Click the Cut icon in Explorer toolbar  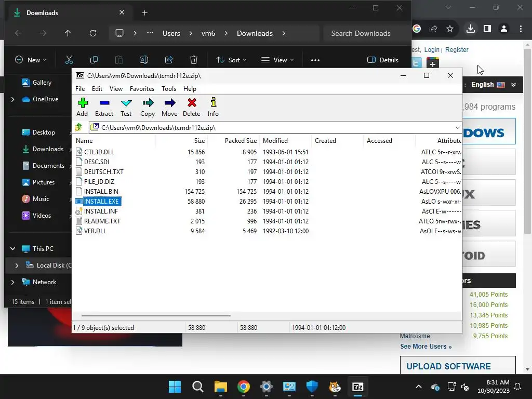[69, 60]
